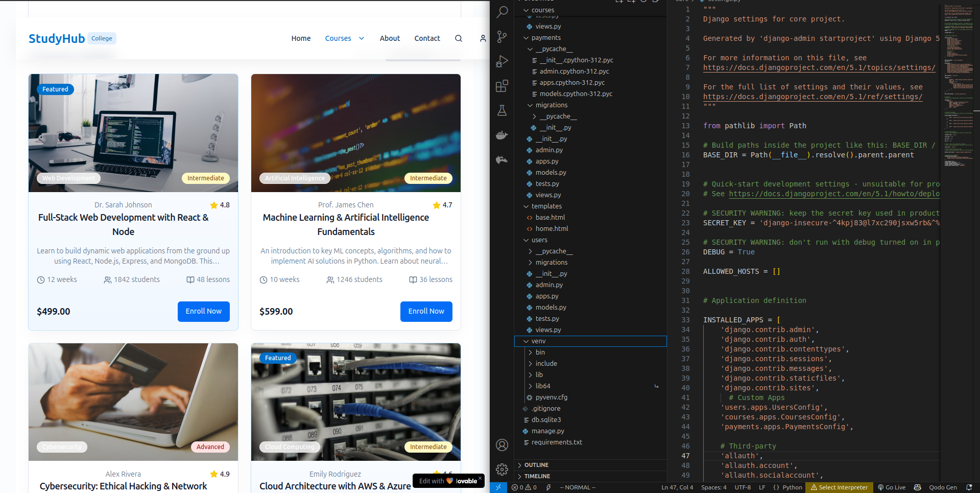The height and width of the screenshot is (493, 980).
Task: Click About in StudyHub navbar
Action: (390, 38)
